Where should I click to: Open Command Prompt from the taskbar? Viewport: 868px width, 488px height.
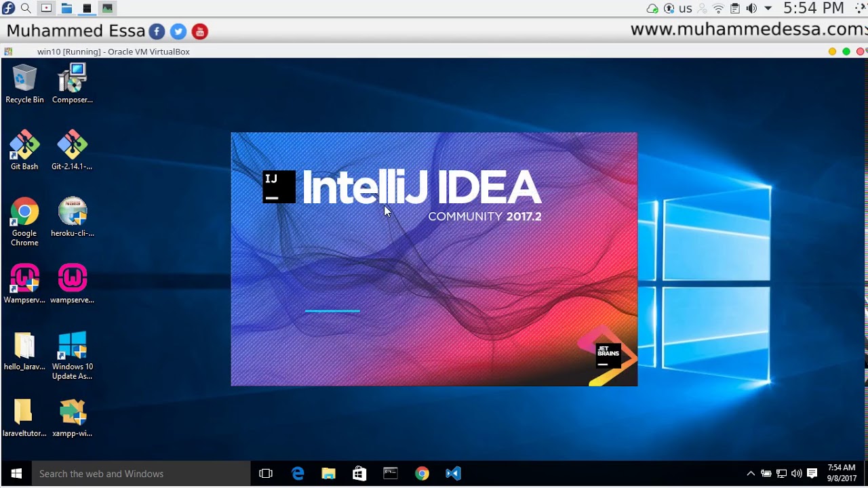click(391, 474)
